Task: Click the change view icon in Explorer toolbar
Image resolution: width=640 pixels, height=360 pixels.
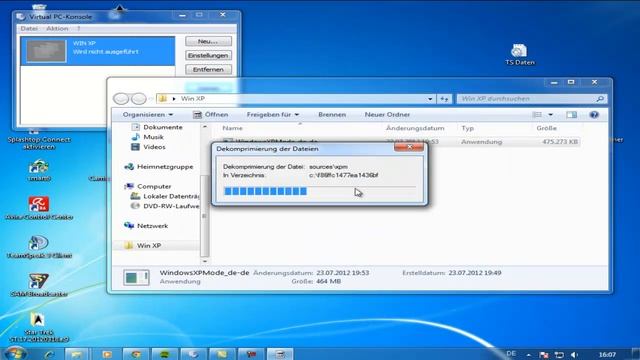Action: [537, 115]
